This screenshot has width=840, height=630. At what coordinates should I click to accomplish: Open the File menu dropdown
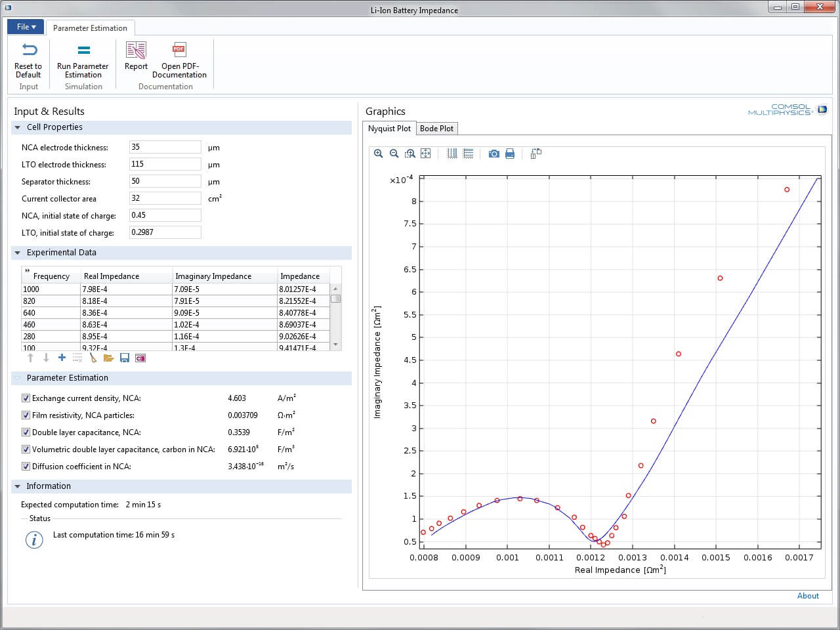26,27
